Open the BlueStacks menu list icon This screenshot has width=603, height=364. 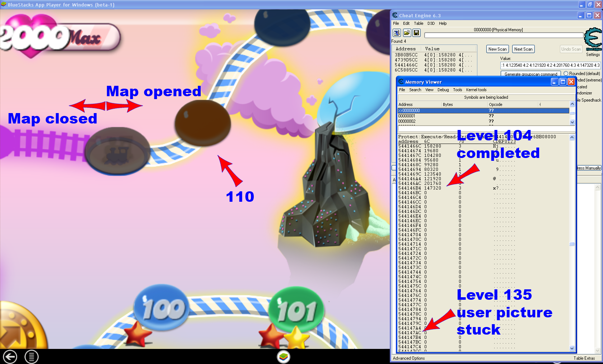click(x=32, y=357)
